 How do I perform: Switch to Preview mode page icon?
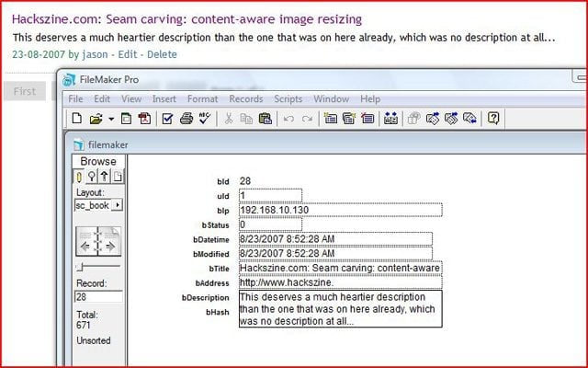click(118, 177)
